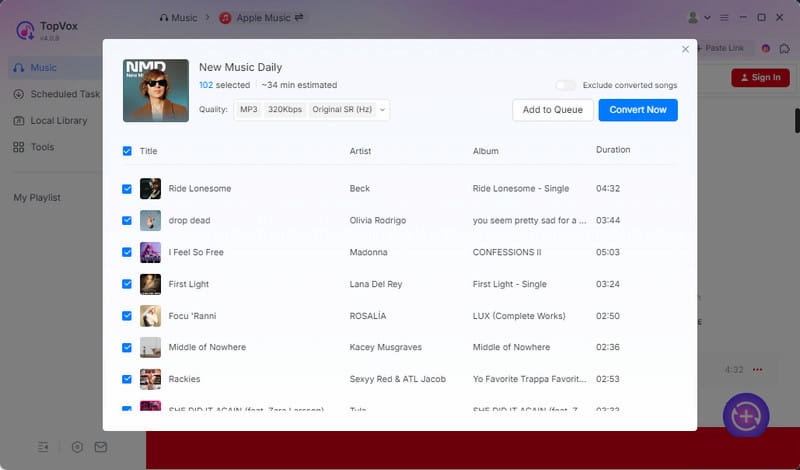Viewport: 800px width, 470px height.
Task: Uncheck the First Light checkbox
Action: [127, 284]
